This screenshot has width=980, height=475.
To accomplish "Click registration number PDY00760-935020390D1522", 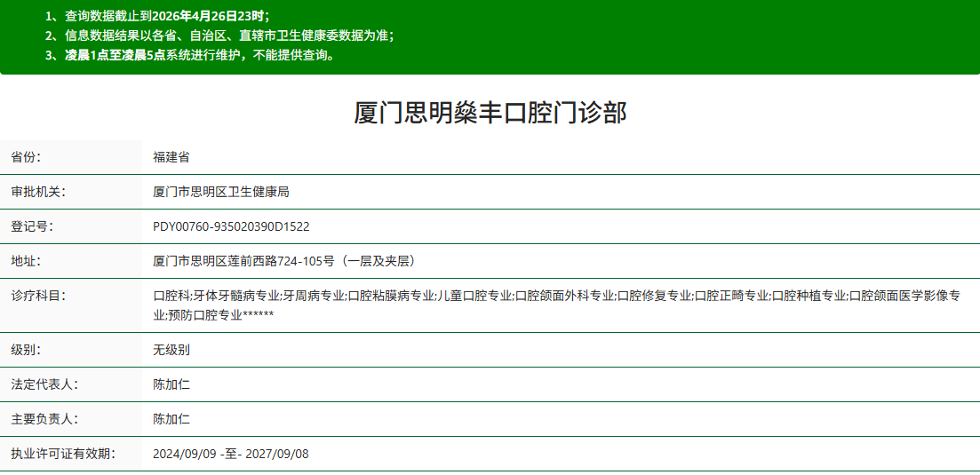I will (231, 226).
